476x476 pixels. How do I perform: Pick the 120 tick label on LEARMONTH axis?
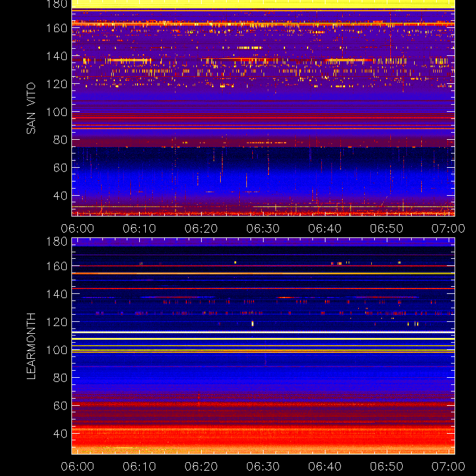pyautogui.click(x=57, y=322)
